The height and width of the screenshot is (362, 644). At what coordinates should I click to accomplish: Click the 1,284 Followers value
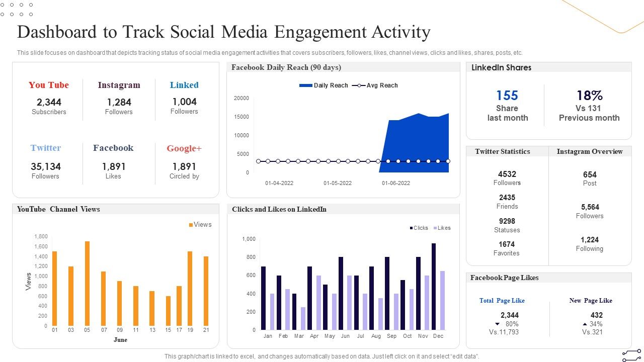click(x=119, y=103)
